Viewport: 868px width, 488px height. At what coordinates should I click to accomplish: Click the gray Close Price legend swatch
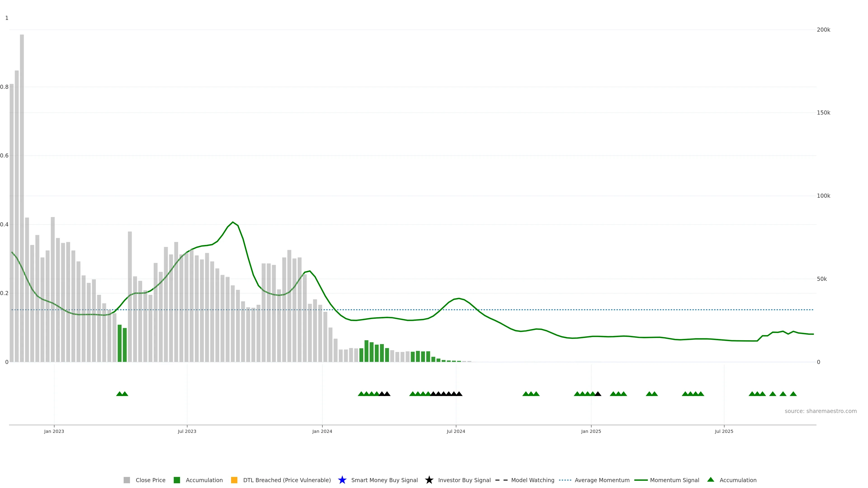click(127, 480)
